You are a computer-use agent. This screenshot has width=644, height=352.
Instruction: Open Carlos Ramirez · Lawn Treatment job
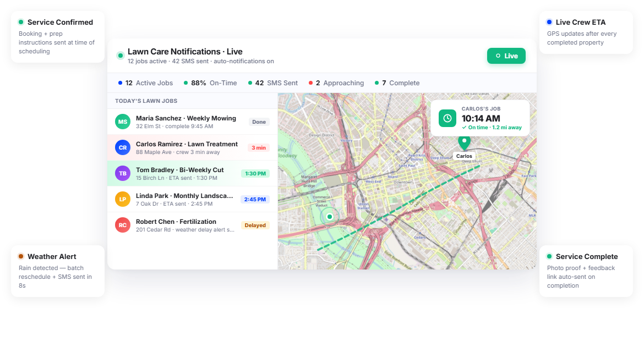(x=192, y=148)
